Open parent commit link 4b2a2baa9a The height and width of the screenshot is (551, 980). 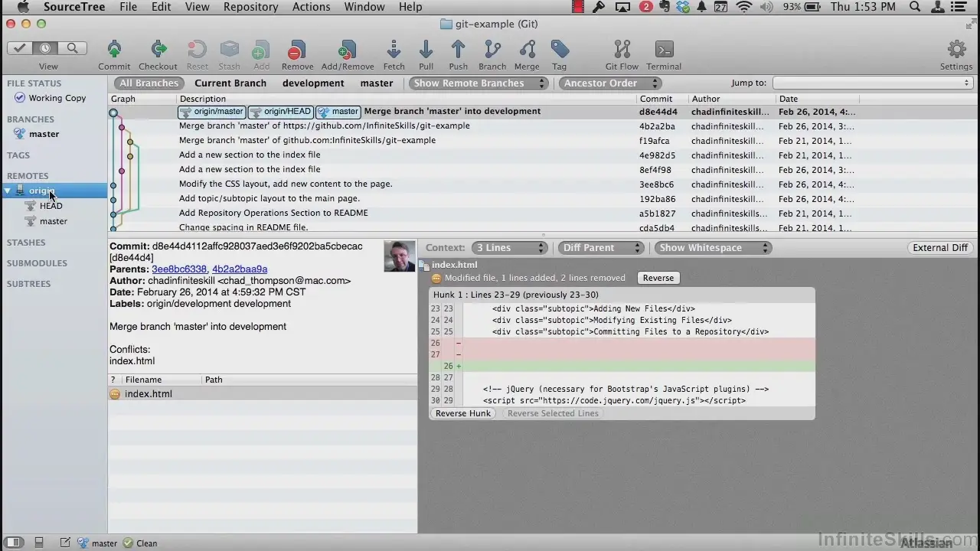click(x=240, y=269)
